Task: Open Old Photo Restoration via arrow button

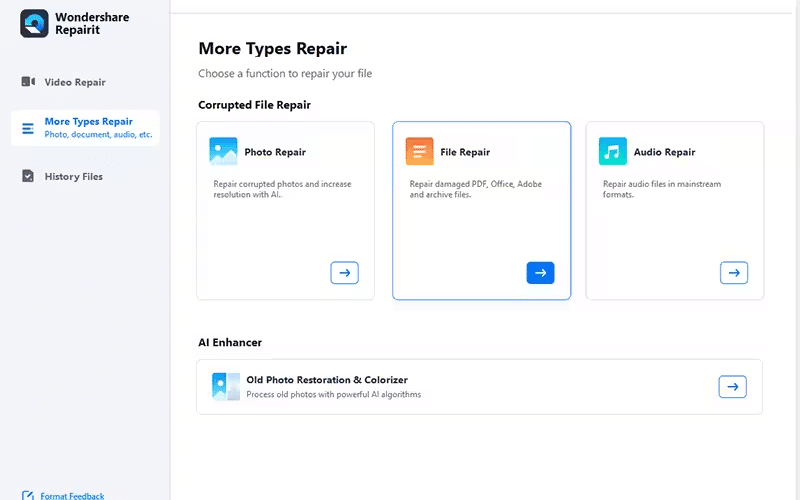Action: (x=732, y=386)
